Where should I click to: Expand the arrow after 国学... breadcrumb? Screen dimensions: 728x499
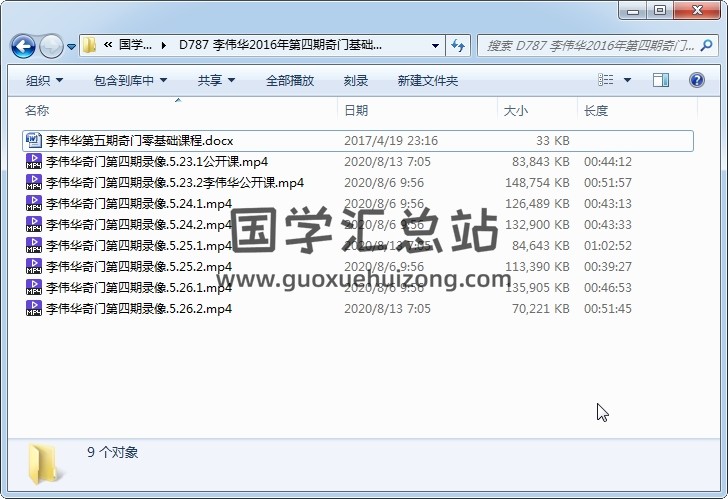pyautogui.click(x=163, y=45)
